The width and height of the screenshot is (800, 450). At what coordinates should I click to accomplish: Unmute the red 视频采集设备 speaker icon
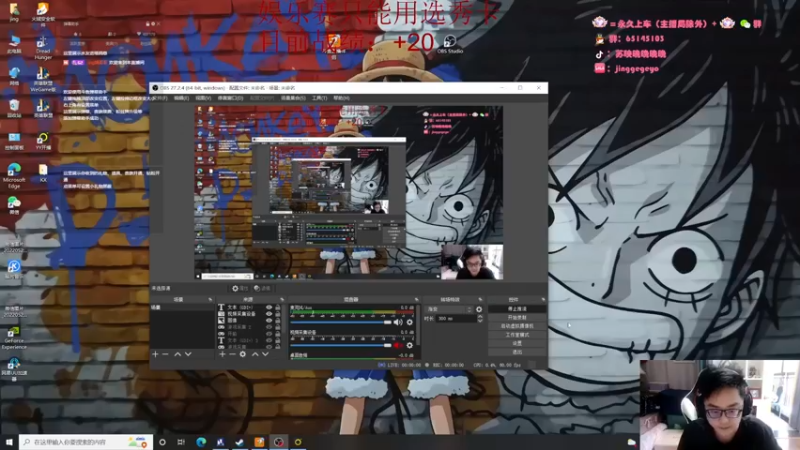pos(398,345)
